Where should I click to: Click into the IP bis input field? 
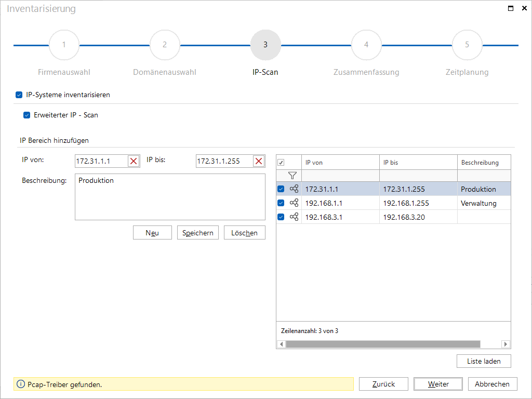(x=224, y=161)
